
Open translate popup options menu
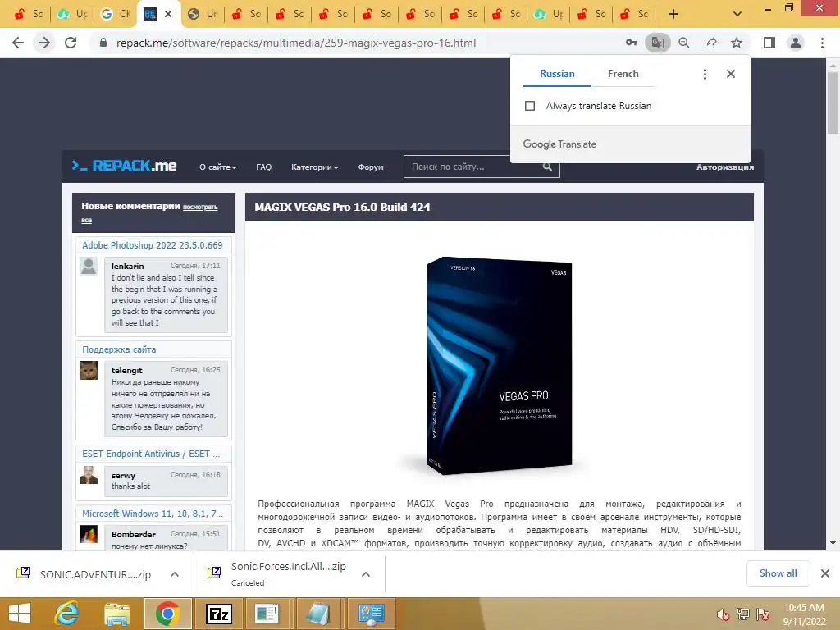[x=705, y=74]
